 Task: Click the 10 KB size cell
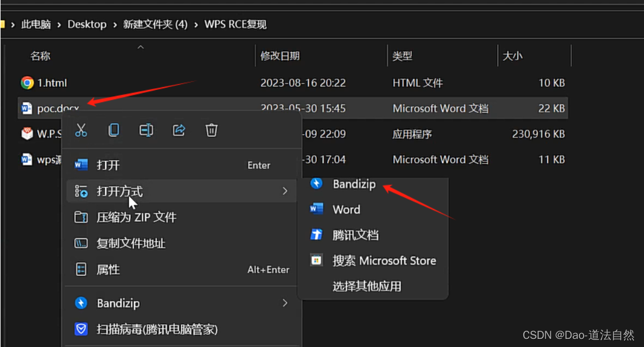[552, 83]
